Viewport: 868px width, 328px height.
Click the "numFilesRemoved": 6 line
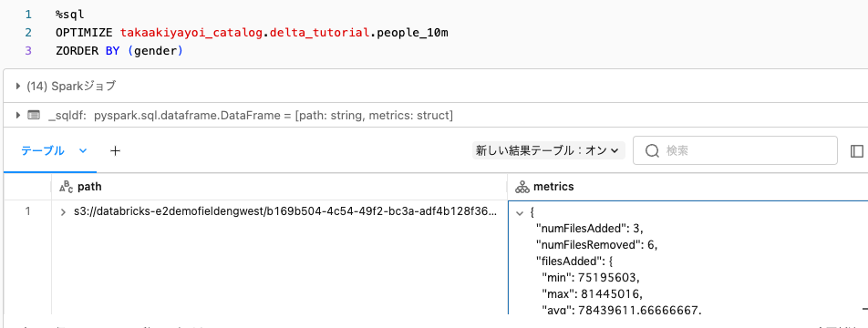pos(596,244)
